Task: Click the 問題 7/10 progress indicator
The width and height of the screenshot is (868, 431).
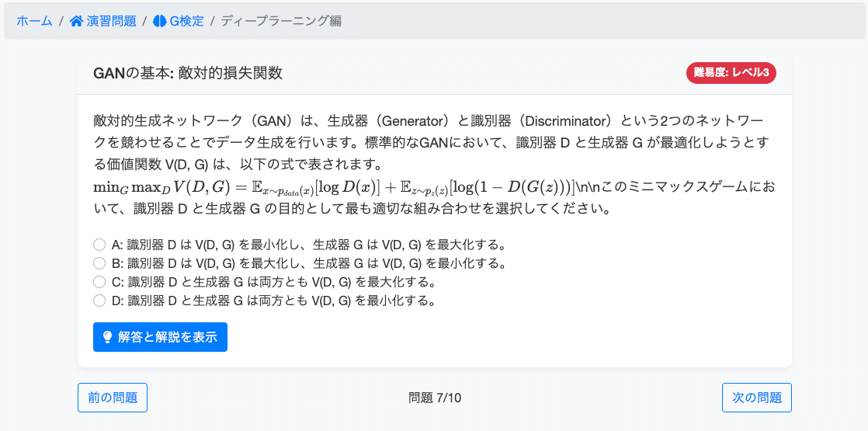Action: click(435, 397)
